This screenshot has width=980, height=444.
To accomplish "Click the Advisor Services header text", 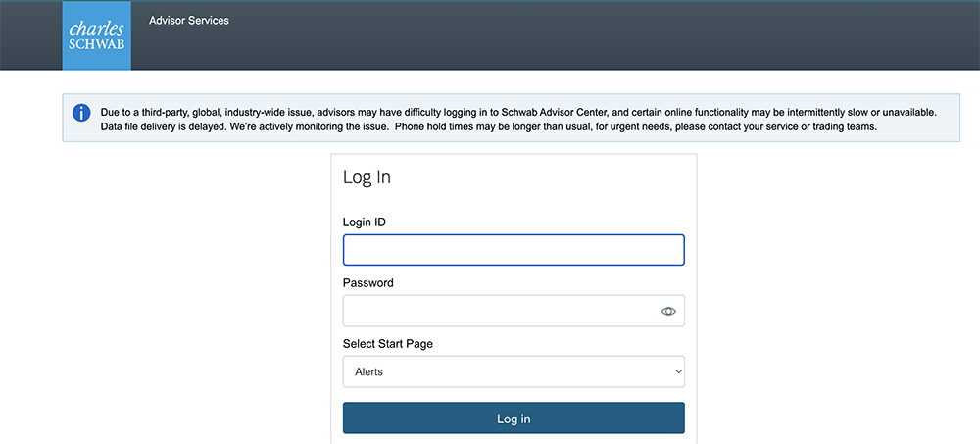I will coord(189,20).
